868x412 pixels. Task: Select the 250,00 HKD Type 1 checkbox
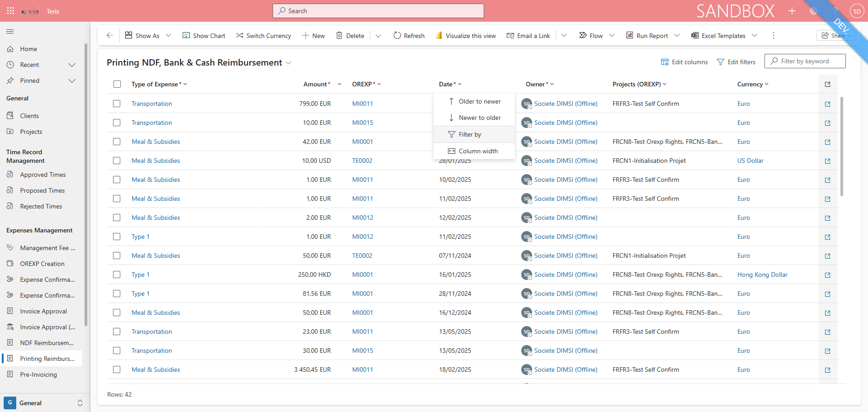point(117,275)
